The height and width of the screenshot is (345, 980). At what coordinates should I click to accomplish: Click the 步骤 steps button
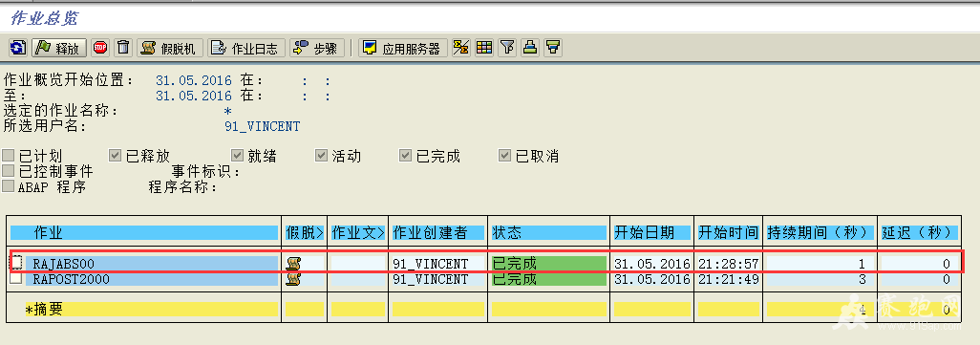(x=317, y=48)
